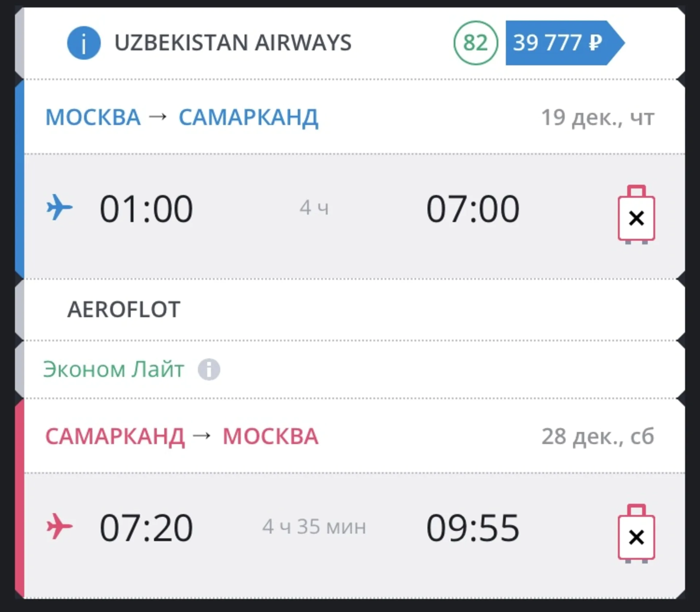Click the 19 дек., чт departure date
Viewport: 700px width, 612px height.
coord(598,118)
